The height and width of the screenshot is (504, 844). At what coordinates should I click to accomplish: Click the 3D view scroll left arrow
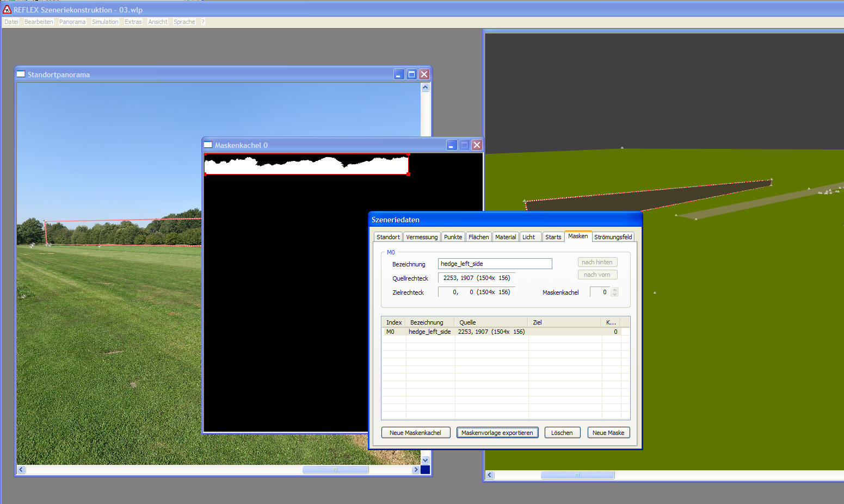pos(490,475)
